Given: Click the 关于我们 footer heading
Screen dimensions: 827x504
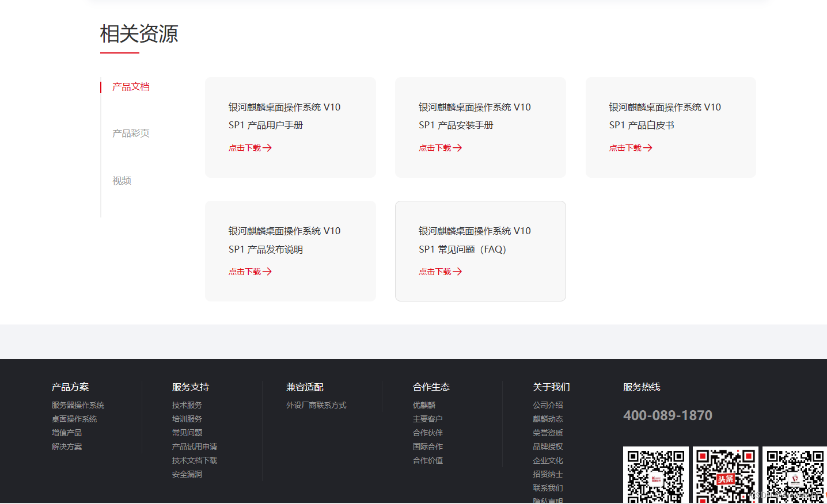Looking at the screenshot, I should coord(552,387).
